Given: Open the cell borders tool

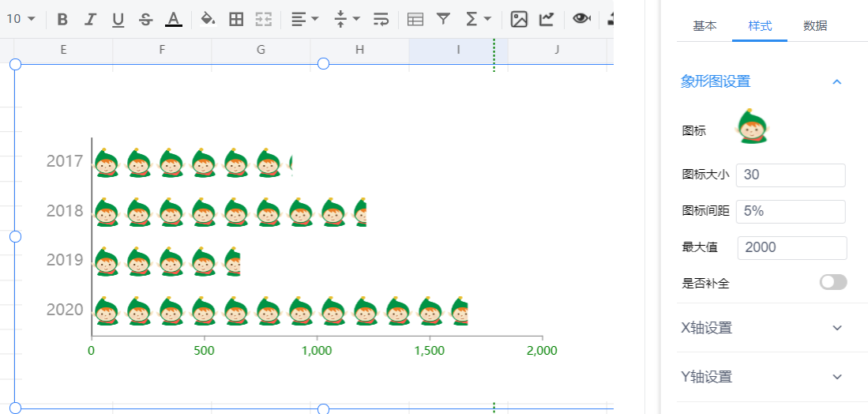Looking at the screenshot, I should [236, 20].
